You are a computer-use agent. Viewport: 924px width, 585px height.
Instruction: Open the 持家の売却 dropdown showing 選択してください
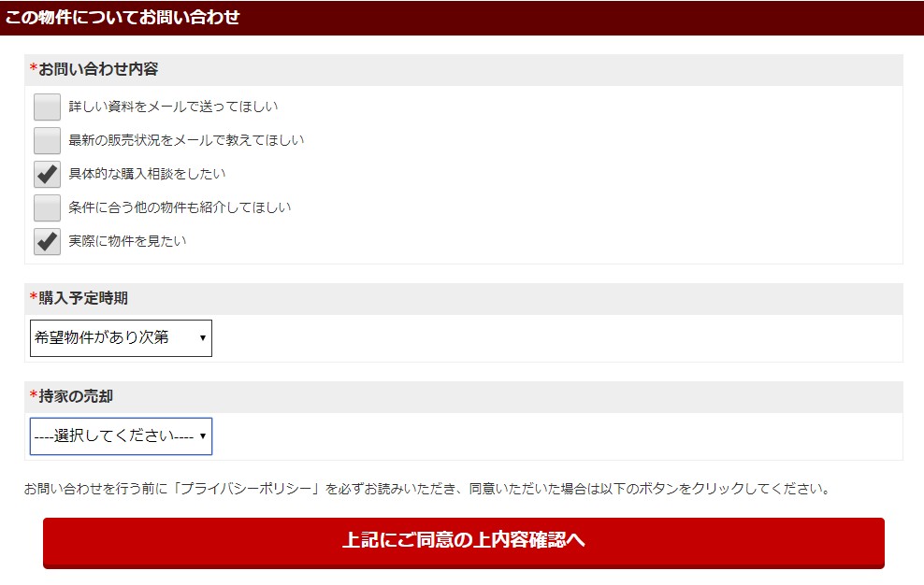tap(121, 436)
